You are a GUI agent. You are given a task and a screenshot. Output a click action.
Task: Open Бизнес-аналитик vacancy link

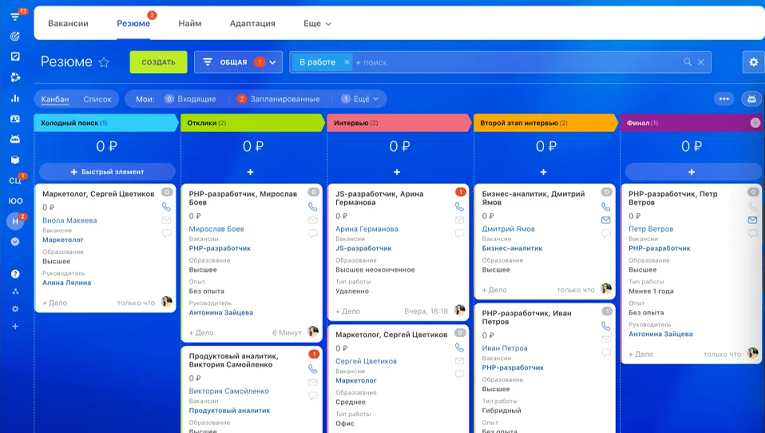click(512, 248)
